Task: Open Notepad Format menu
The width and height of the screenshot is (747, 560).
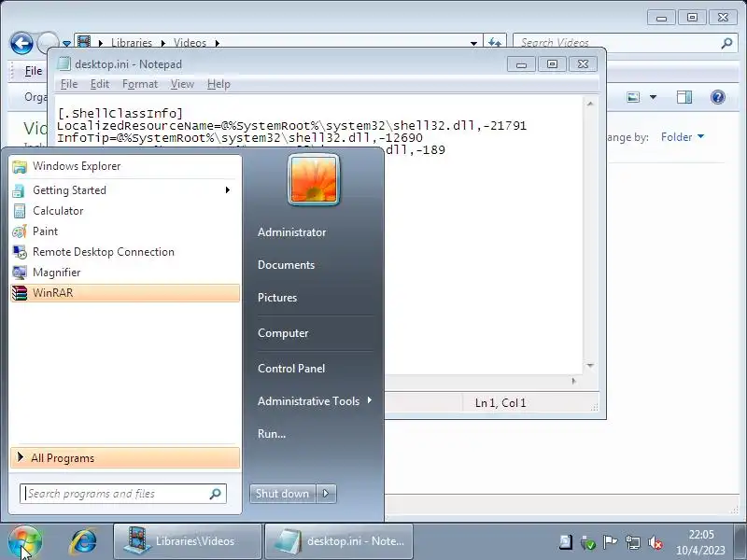Action: pyautogui.click(x=139, y=84)
